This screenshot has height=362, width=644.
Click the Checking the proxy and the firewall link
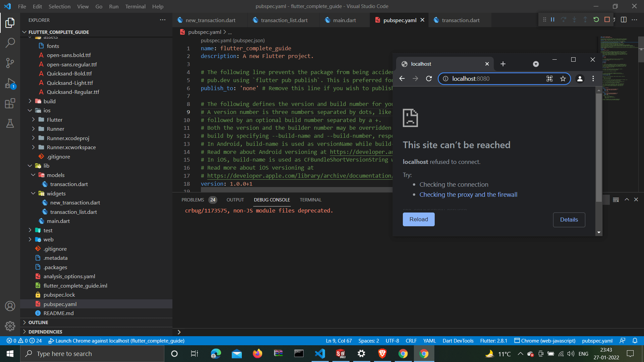click(468, 194)
